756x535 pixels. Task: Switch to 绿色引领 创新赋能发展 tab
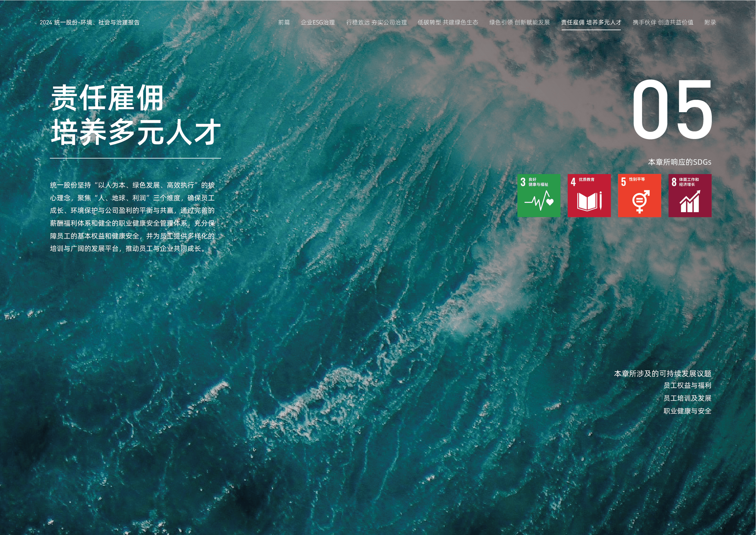point(520,22)
